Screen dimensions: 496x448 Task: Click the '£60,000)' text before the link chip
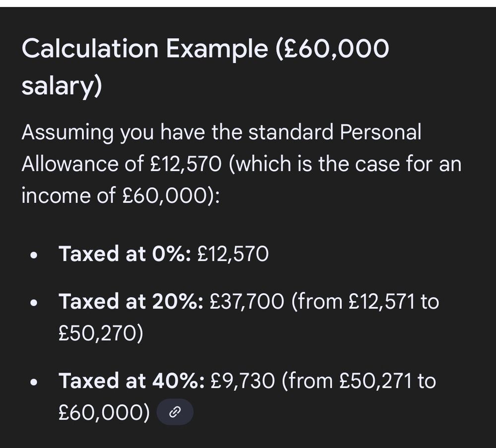[x=104, y=412]
